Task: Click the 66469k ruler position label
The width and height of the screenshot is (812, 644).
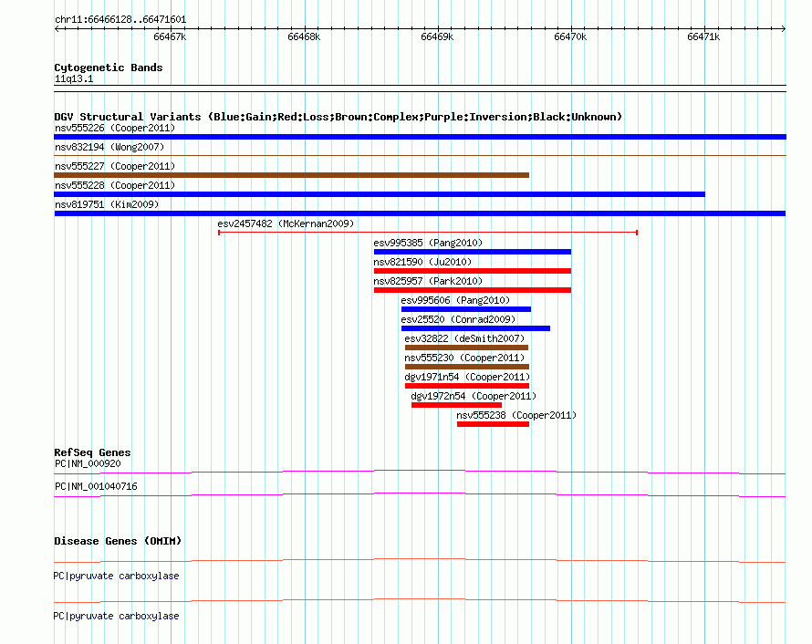Action: coord(437,36)
